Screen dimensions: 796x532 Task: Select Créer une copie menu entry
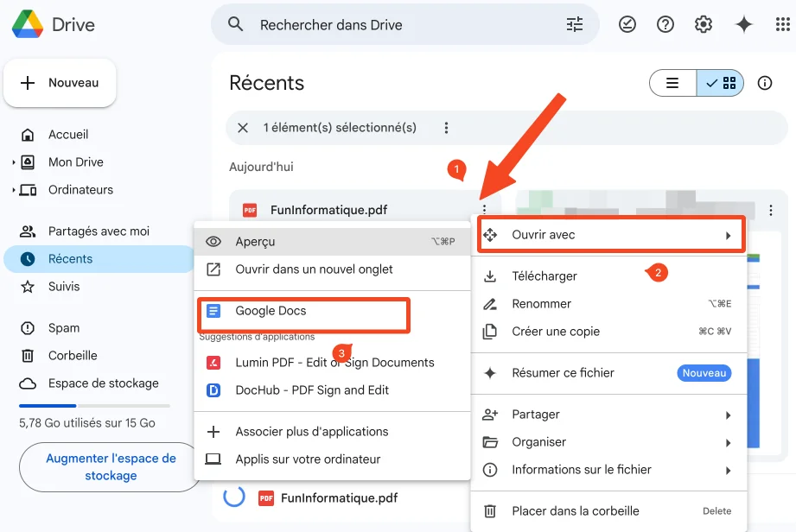[x=609, y=331]
